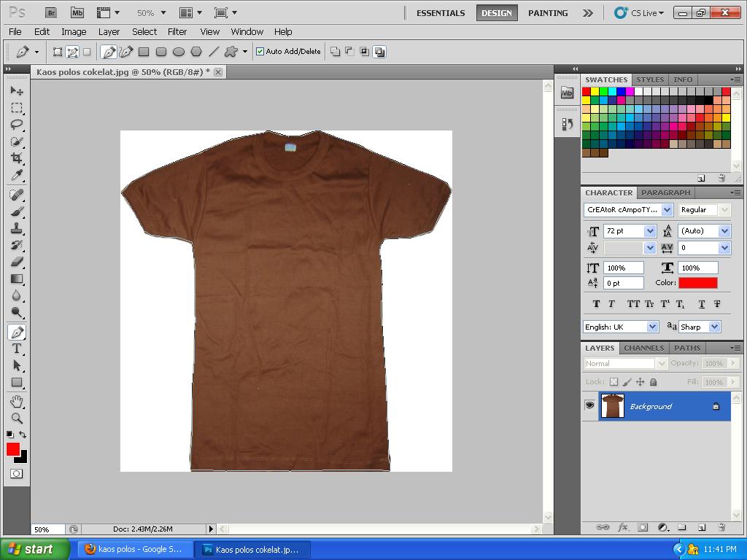Choose the Polygon shape option
The height and width of the screenshot is (560, 747).
[196, 52]
